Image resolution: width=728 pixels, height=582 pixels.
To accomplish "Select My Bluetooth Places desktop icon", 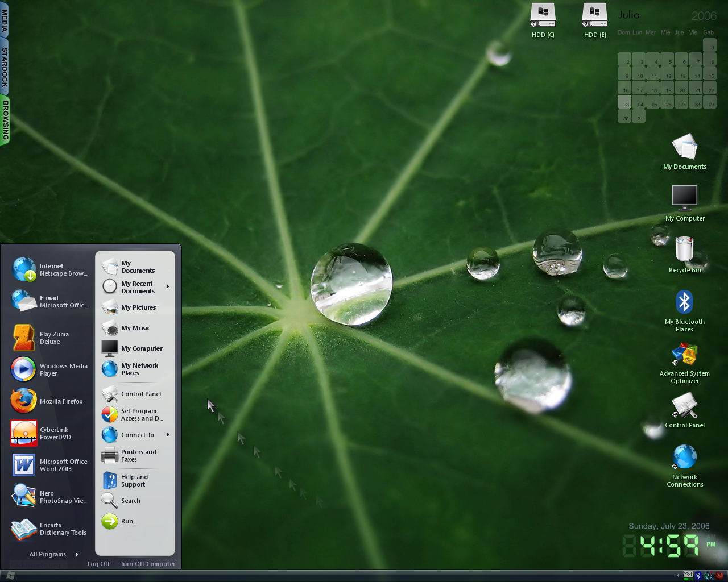I will coord(685,310).
